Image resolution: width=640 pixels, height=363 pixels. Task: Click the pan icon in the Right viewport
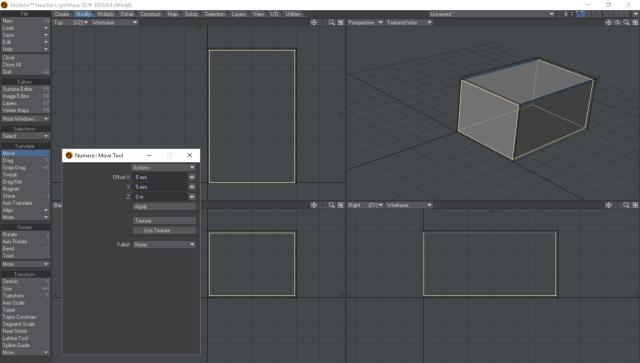tap(608, 205)
